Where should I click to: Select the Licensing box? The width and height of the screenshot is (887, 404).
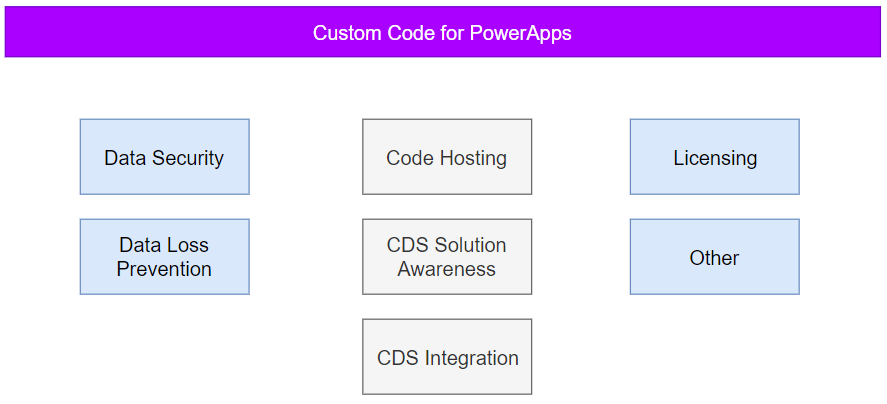(714, 157)
